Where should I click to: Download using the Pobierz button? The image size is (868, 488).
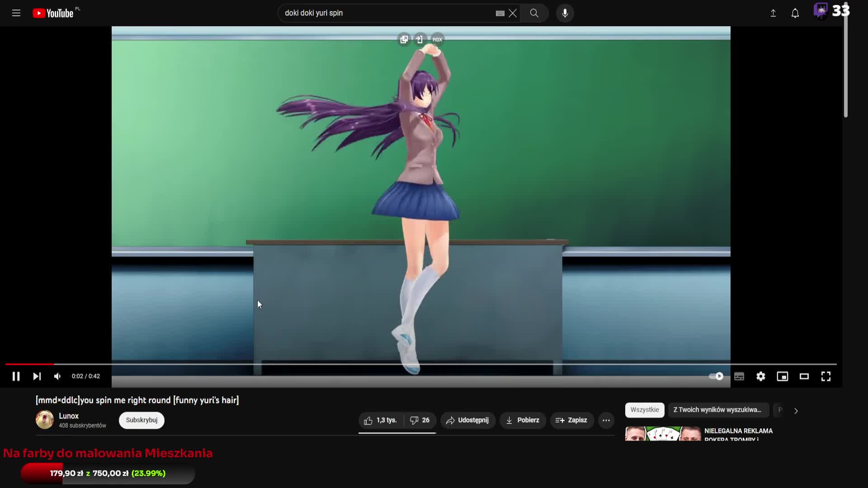(x=523, y=420)
